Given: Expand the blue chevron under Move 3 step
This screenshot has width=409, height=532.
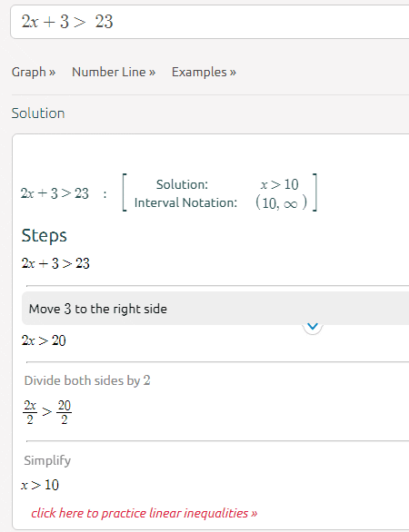Looking at the screenshot, I should click(x=312, y=327).
